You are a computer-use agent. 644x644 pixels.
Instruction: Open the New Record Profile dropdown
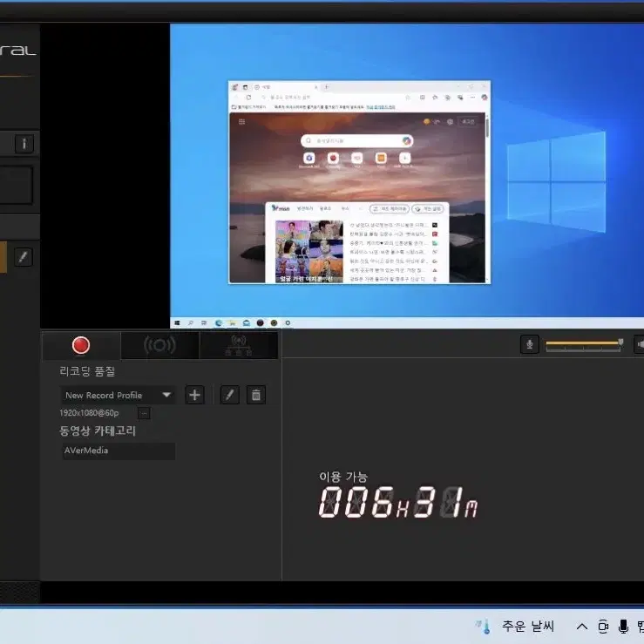[x=118, y=395]
